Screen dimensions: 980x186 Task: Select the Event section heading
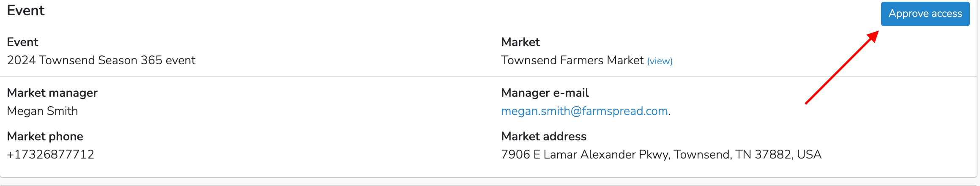coord(26,10)
